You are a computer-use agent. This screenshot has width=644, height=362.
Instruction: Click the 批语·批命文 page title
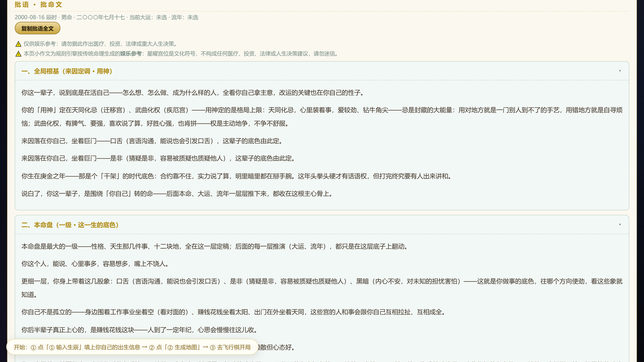click(x=38, y=5)
